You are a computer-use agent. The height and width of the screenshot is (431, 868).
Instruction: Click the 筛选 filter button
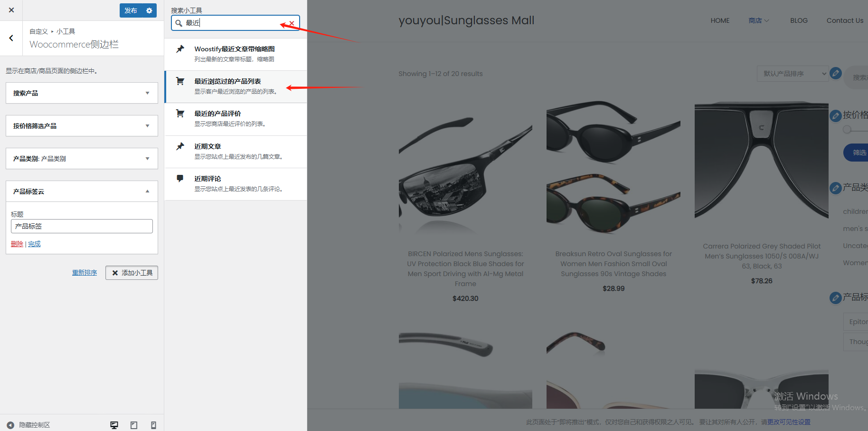point(857,153)
